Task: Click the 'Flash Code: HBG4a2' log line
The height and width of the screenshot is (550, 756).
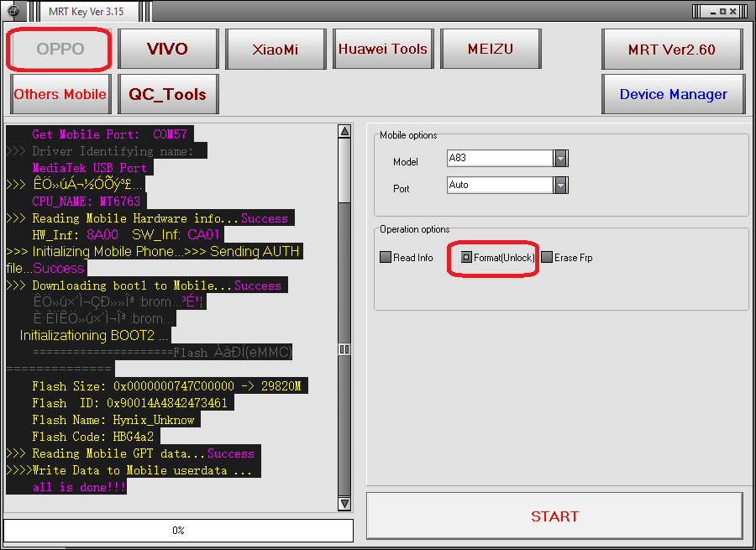Action: tap(93, 437)
